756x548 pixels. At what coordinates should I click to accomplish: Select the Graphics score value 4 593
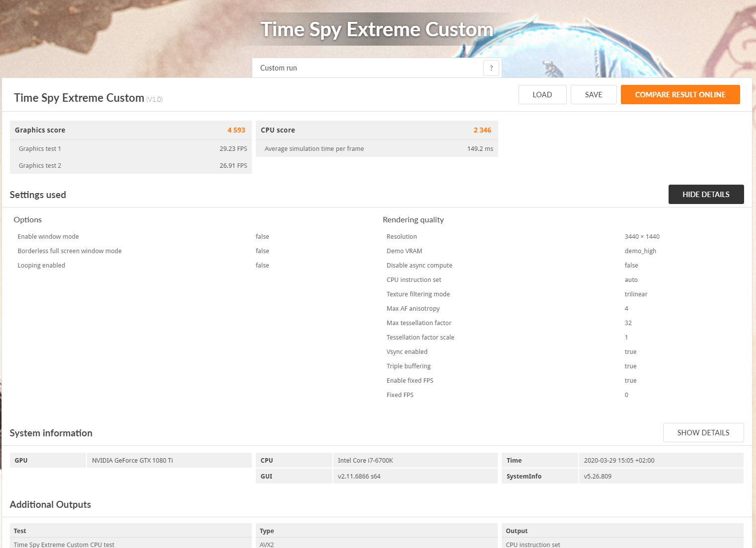coord(236,130)
